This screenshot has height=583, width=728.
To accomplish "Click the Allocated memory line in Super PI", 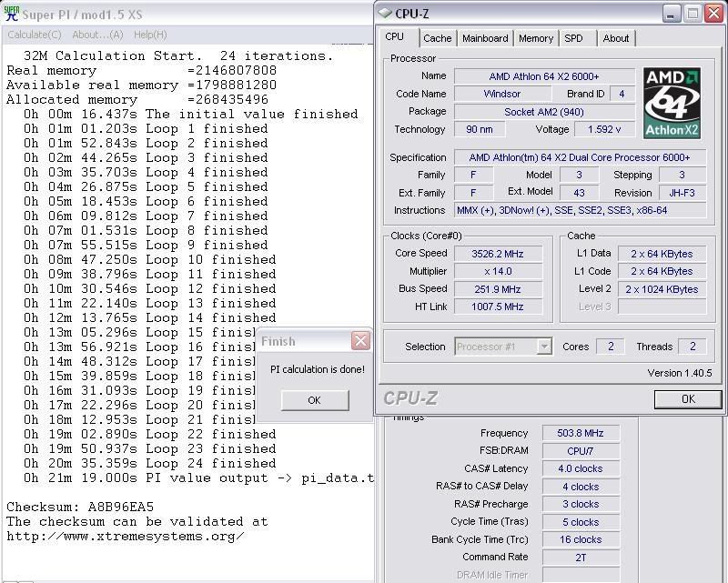I will pyautogui.click(x=137, y=99).
